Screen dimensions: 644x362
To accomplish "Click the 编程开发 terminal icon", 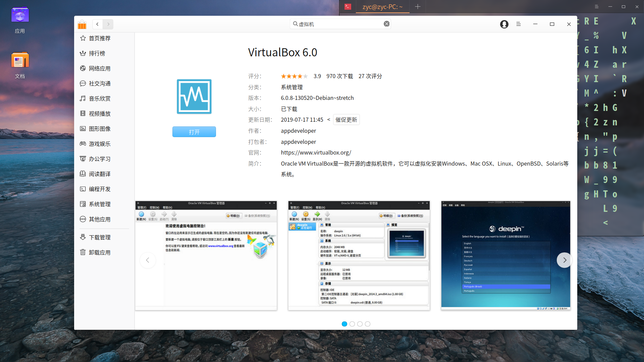I will tap(83, 189).
